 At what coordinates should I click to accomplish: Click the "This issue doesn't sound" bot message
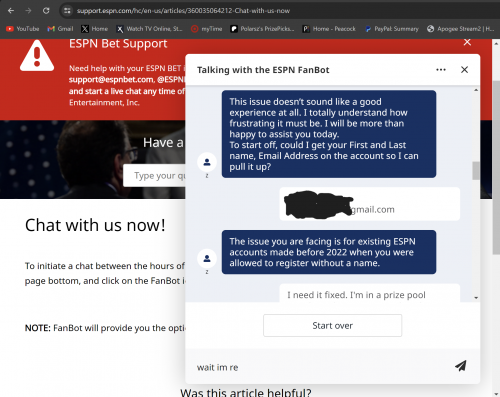pos(329,134)
